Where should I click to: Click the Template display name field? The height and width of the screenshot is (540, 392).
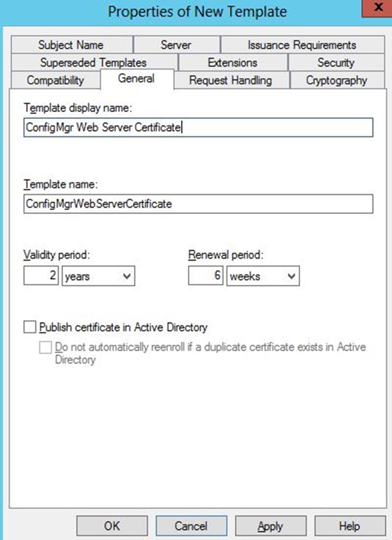point(198,128)
